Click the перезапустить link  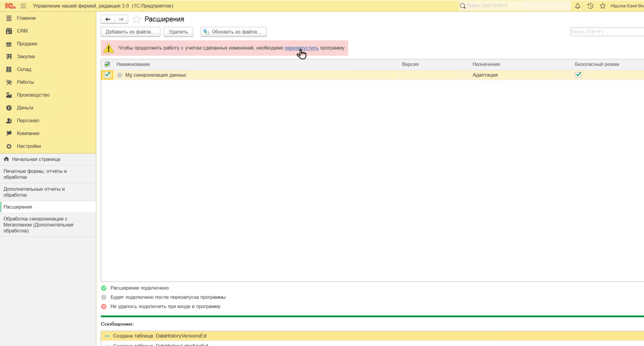click(301, 48)
